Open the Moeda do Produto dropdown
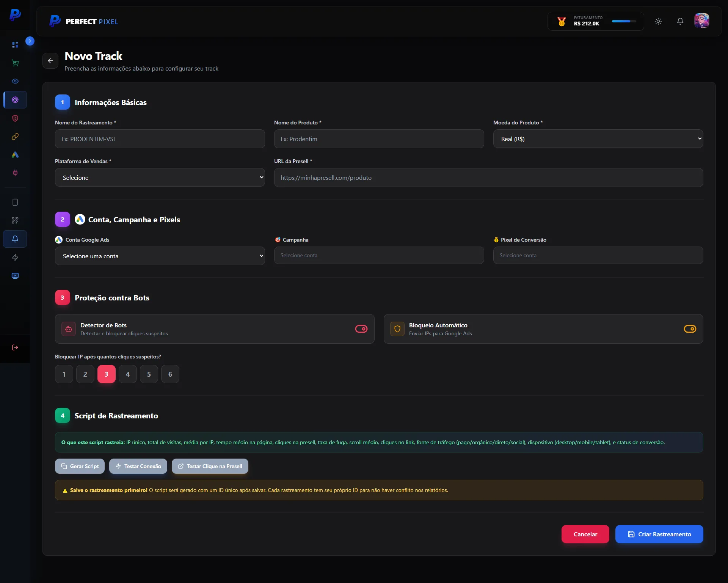The image size is (728, 583). pos(598,139)
